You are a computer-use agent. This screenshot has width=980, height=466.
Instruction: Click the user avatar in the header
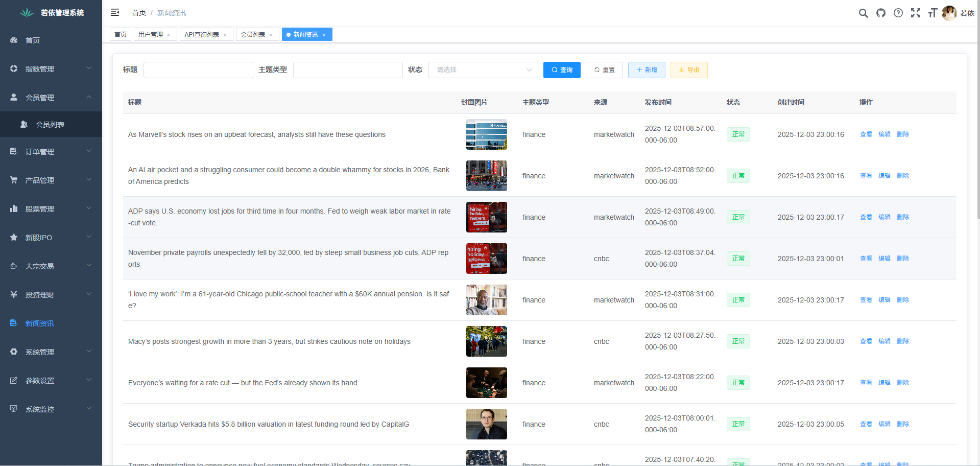point(949,13)
